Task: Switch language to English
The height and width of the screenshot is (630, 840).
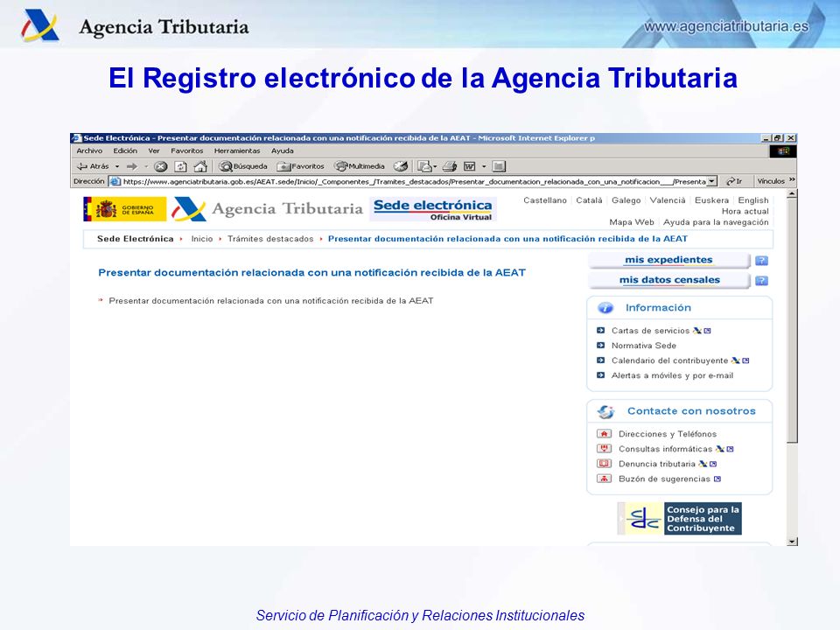Action: (x=752, y=200)
